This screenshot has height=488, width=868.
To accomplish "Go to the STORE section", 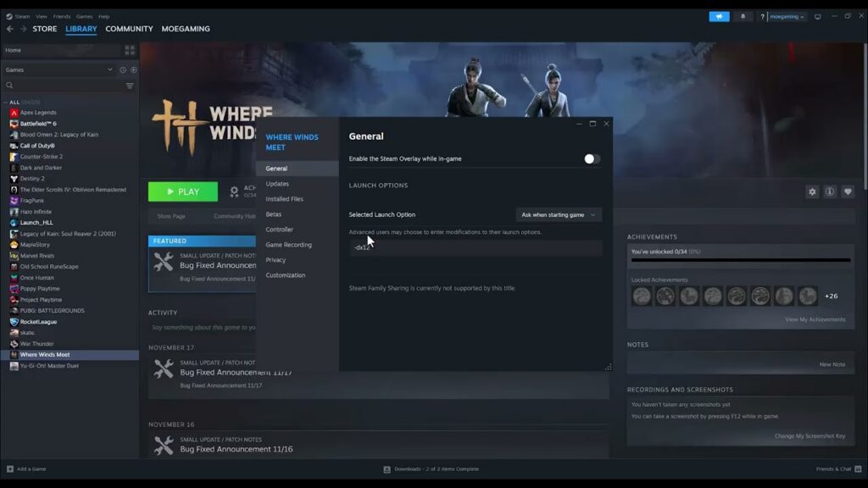I will [44, 29].
